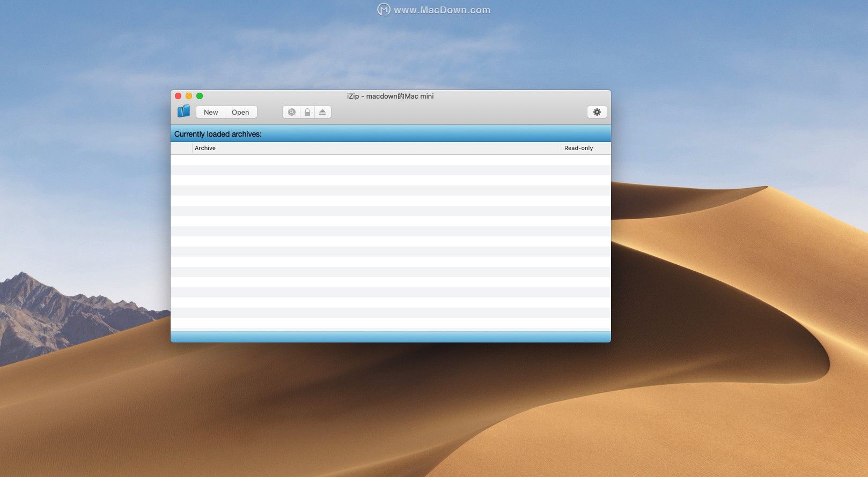Image resolution: width=868 pixels, height=477 pixels.
Task: Select the first empty row in archive list
Action: (x=390, y=160)
